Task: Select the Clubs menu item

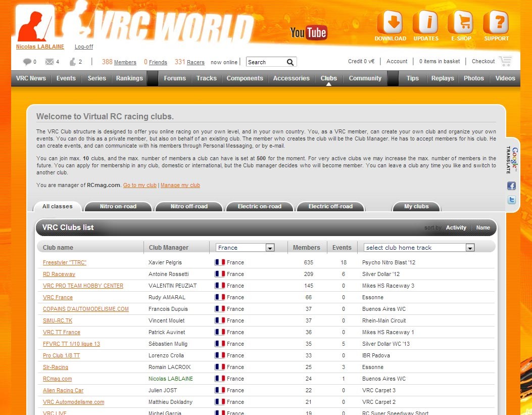Action: click(x=329, y=78)
